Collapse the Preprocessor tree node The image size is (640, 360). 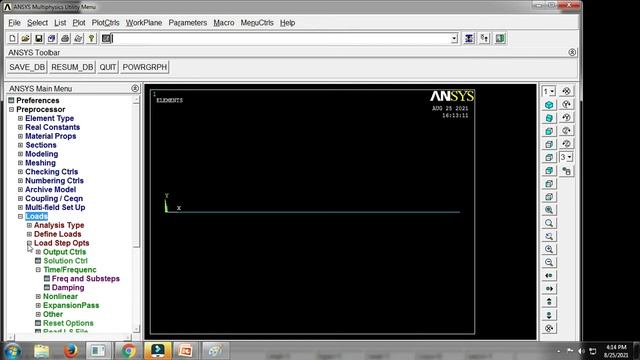[11, 109]
